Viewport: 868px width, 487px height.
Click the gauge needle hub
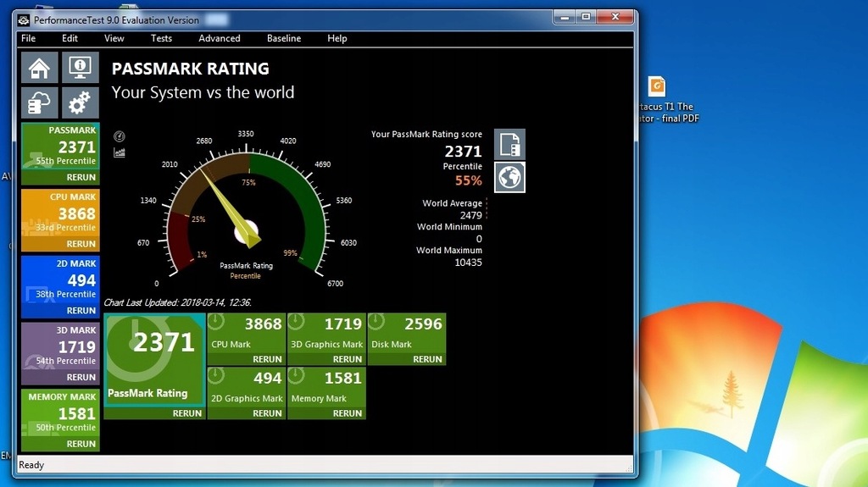(247, 232)
